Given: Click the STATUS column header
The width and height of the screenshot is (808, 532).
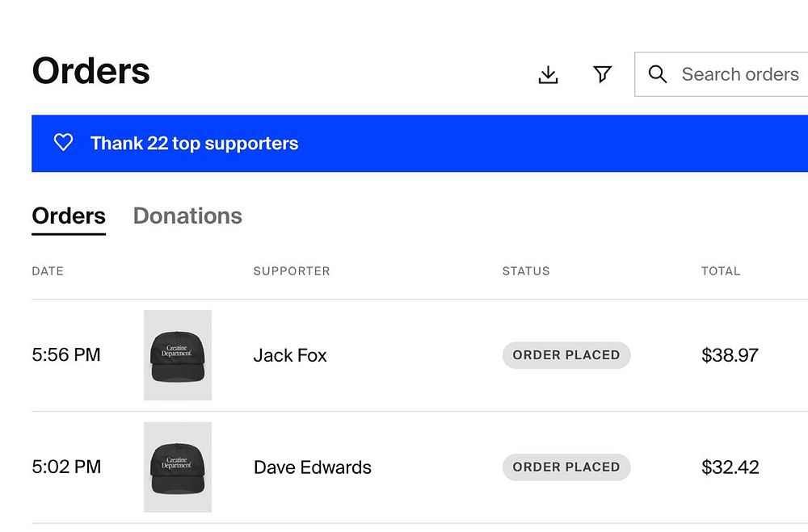Looking at the screenshot, I should point(526,271).
